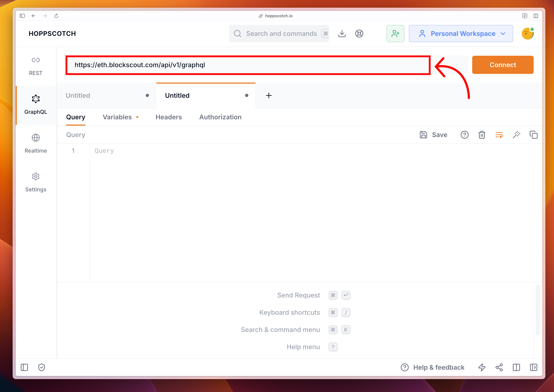Screen dimensions: 554x392
Task: Open the user profile avatar
Action: click(x=528, y=34)
